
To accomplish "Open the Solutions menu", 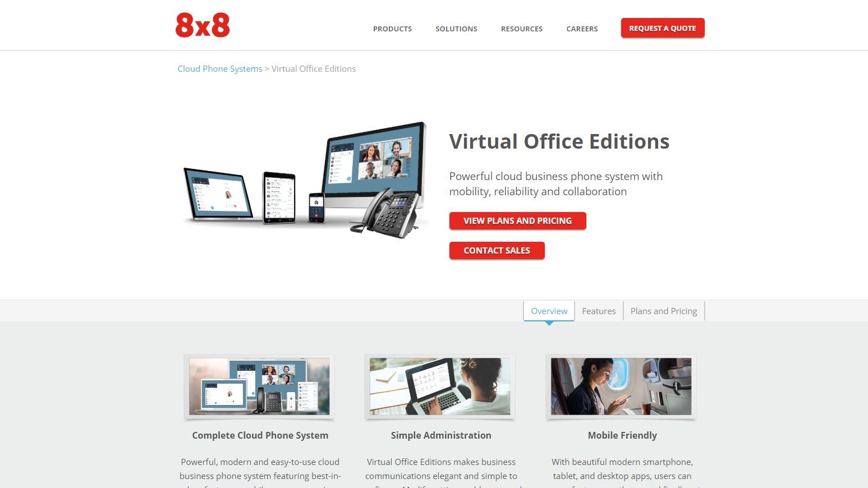I will pyautogui.click(x=456, y=29).
